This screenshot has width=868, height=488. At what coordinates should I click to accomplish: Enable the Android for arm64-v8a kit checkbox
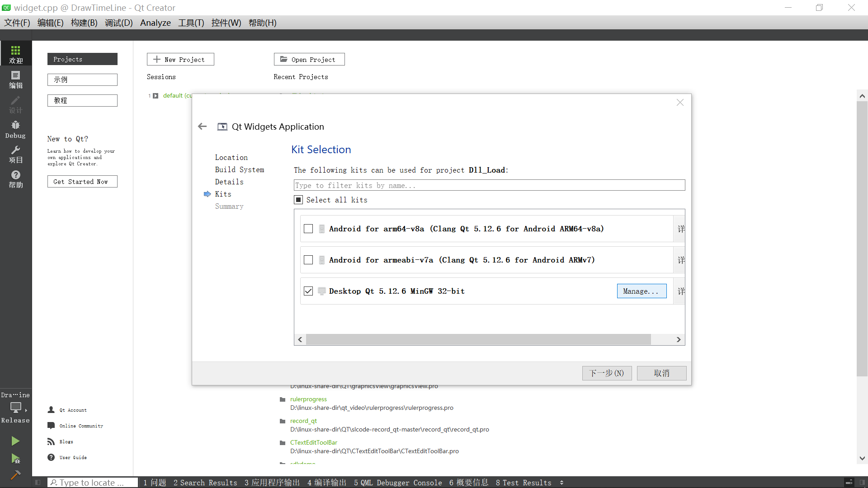point(308,229)
